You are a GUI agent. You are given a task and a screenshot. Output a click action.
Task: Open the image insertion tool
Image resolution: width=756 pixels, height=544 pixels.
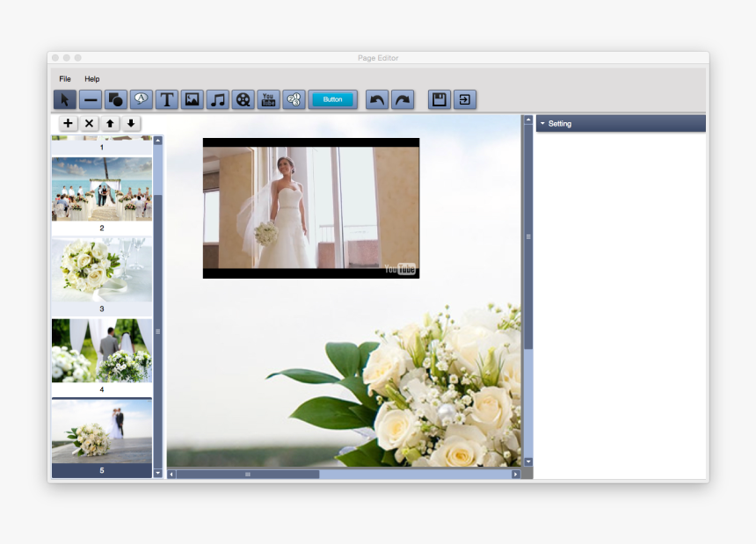[x=192, y=99]
